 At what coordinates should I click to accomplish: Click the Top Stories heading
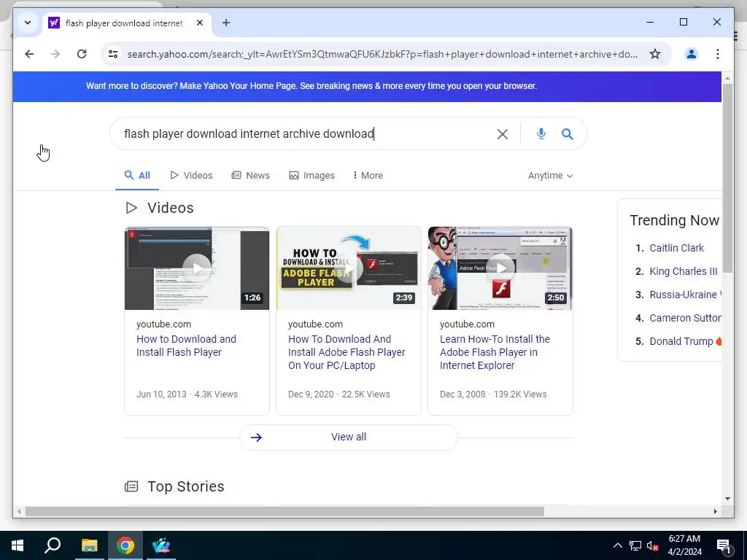click(185, 486)
